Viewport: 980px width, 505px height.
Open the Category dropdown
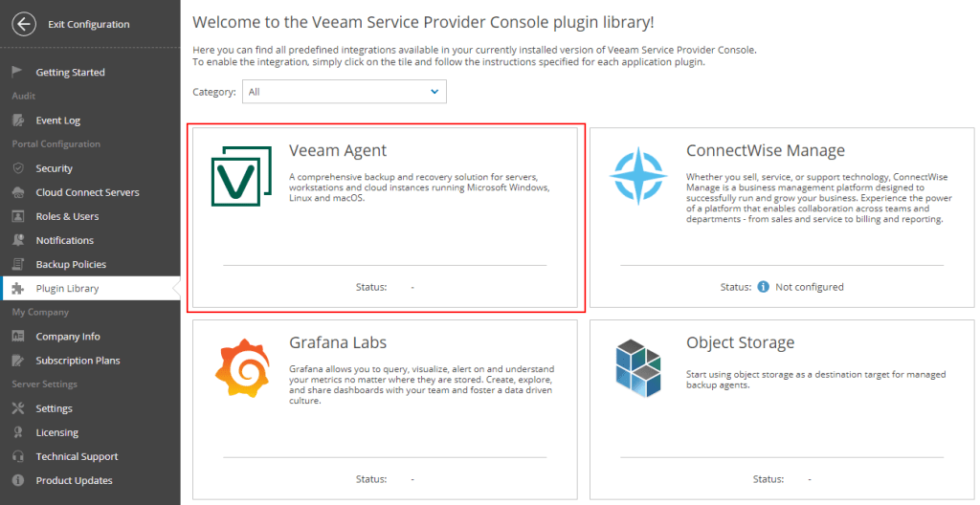click(x=344, y=92)
